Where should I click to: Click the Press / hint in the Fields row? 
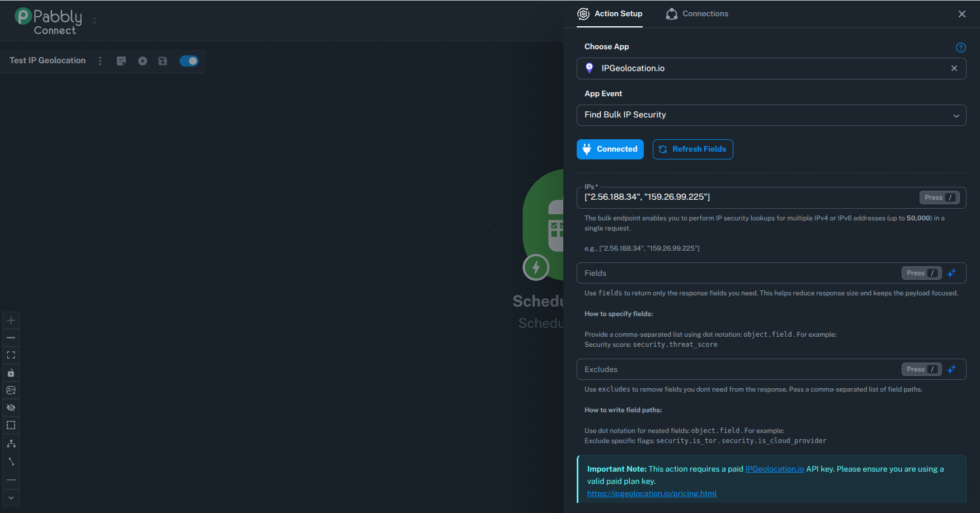coord(922,273)
